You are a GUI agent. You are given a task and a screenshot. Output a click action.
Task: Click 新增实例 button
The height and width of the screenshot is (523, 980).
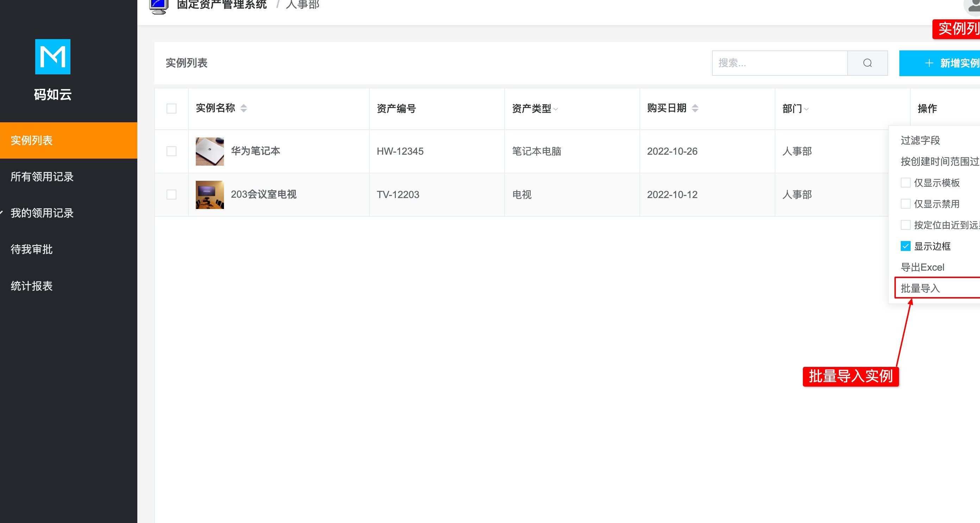(x=940, y=63)
